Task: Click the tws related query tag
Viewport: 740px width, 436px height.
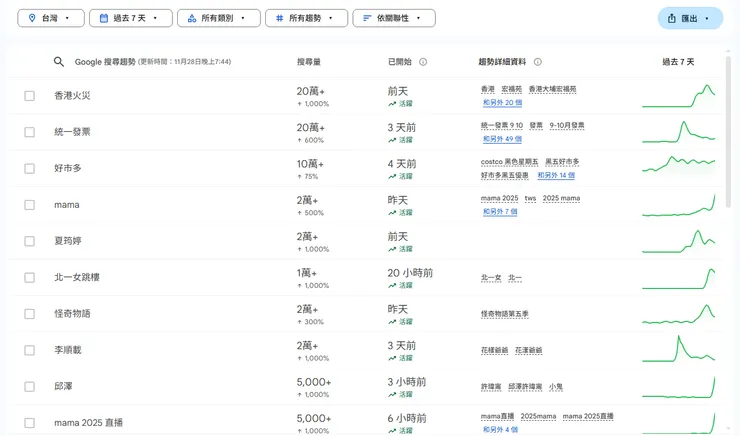Action: [530, 198]
